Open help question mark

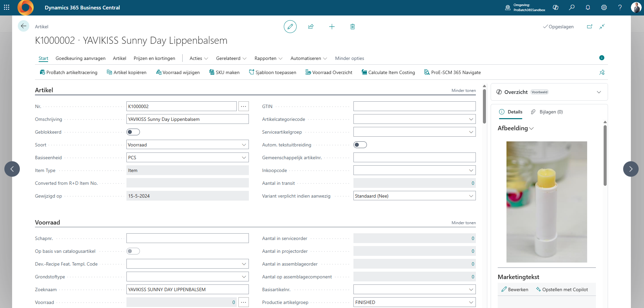click(x=620, y=7)
